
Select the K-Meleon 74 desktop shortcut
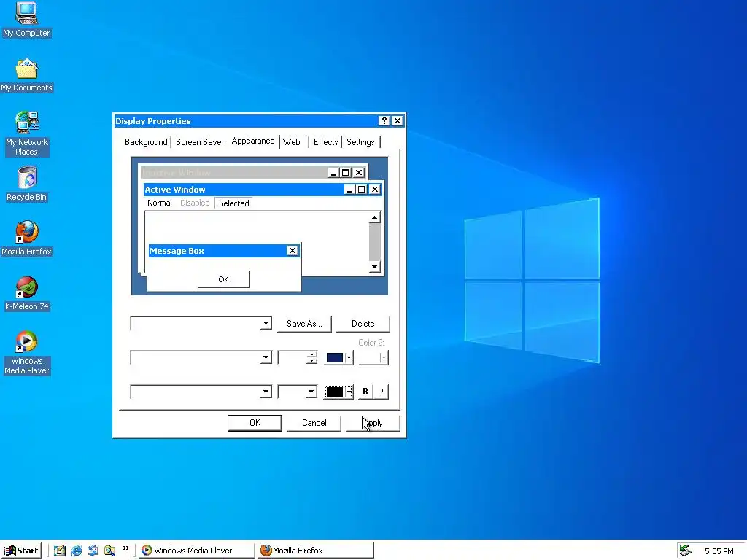tap(27, 294)
